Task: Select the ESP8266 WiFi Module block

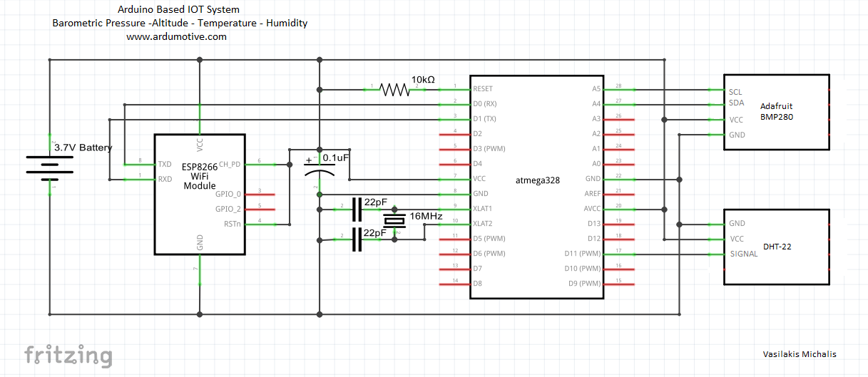Action: (x=200, y=194)
